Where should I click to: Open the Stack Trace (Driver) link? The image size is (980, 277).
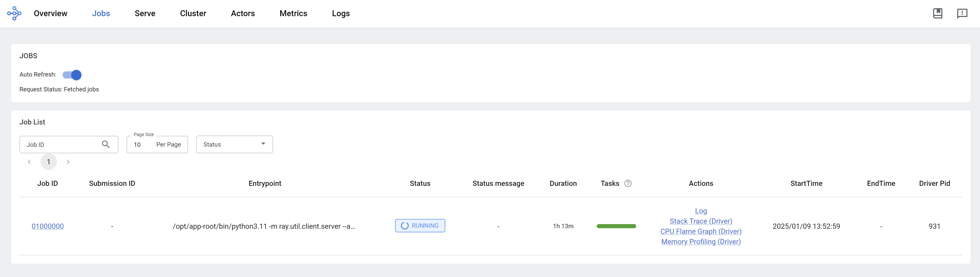[701, 221]
